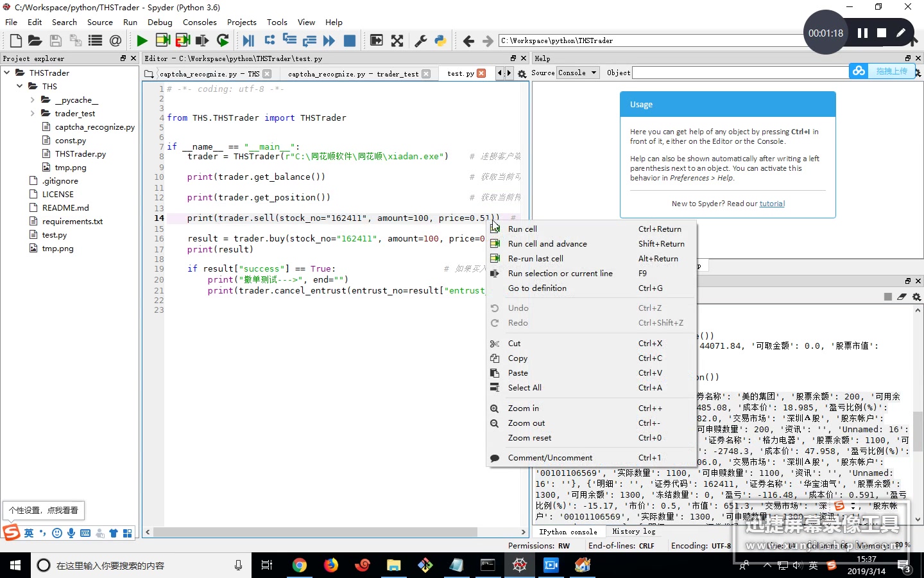The image size is (924, 578).
Task: Click the New file icon
Action: [16, 41]
